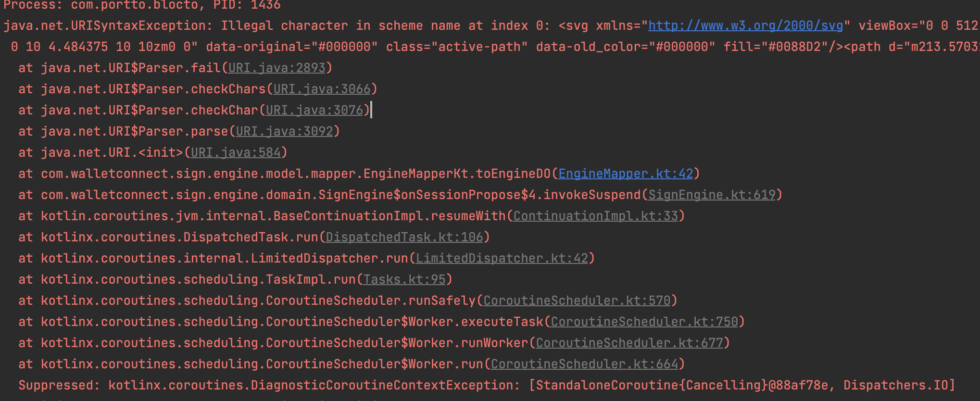Jump to SignEngine.kt:619
The width and height of the screenshot is (980, 401).
click(712, 195)
